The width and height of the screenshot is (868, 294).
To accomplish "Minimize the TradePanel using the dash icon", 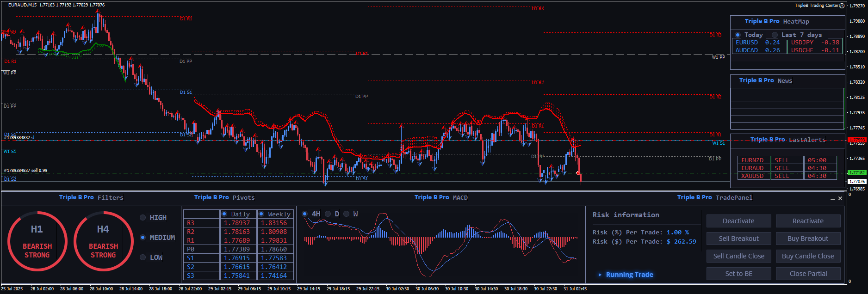I will coord(833,199).
